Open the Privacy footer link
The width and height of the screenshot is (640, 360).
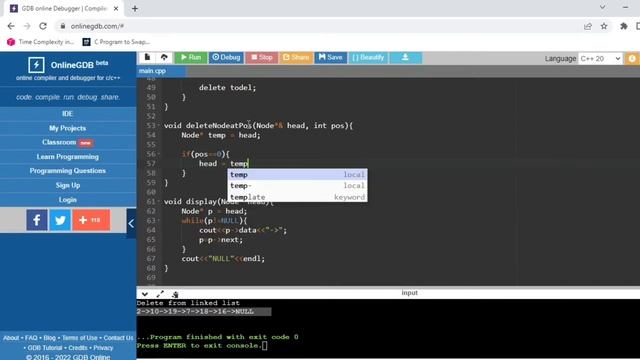click(103, 348)
